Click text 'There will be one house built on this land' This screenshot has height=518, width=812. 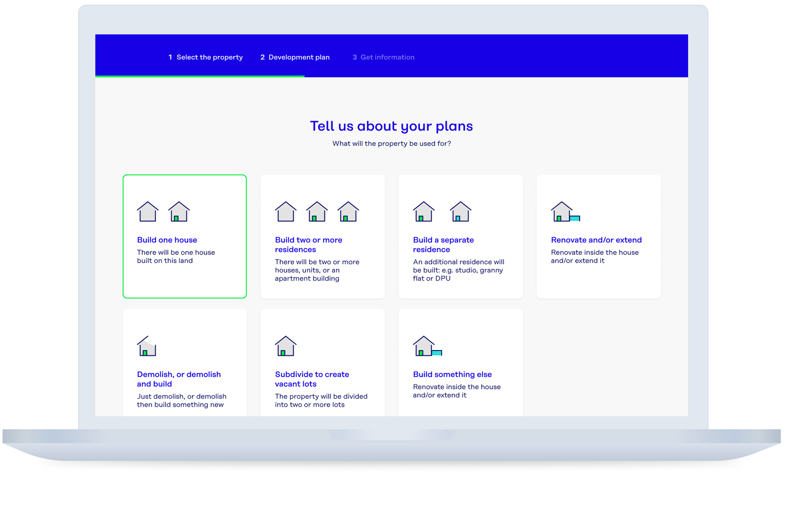176,257
